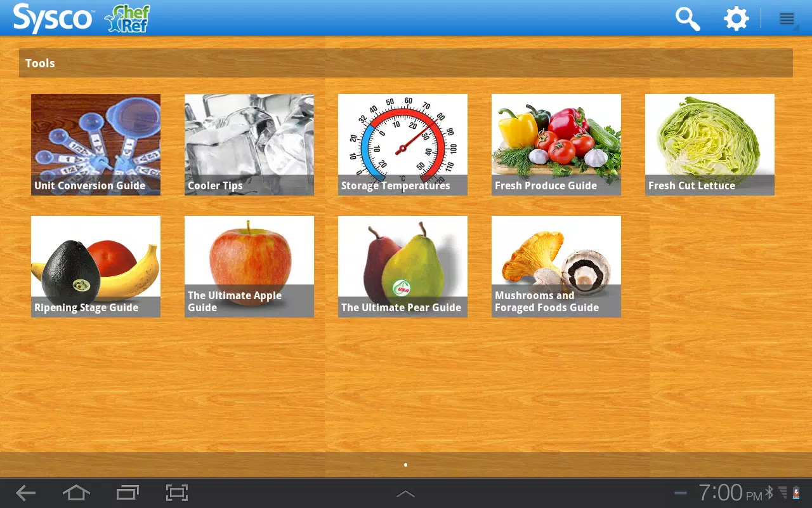Tap the Bluetooth status icon
Viewport: 812px width, 508px height.
pyautogui.click(x=769, y=493)
